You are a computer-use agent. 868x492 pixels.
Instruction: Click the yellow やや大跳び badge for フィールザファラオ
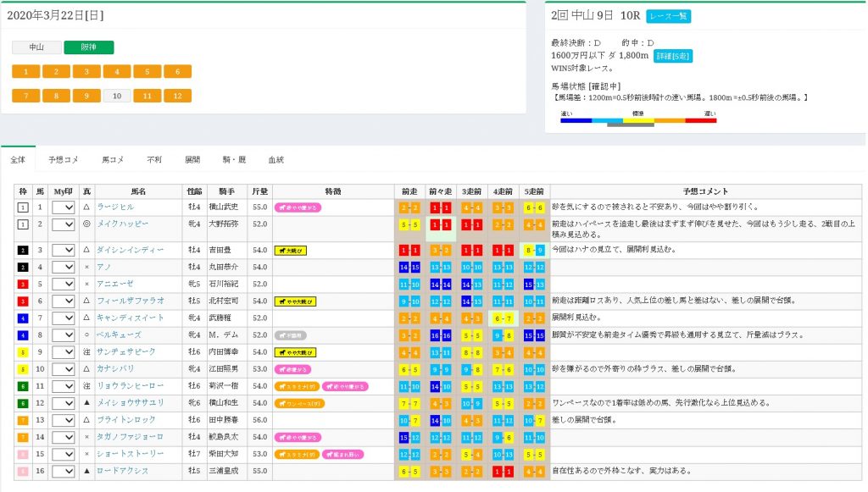tap(295, 301)
